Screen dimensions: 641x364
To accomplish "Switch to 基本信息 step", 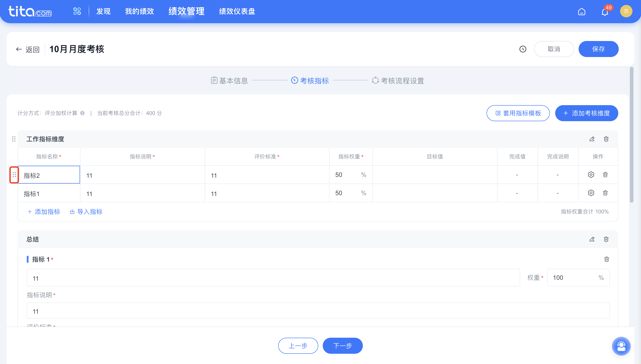I will pyautogui.click(x=229, y=80).
